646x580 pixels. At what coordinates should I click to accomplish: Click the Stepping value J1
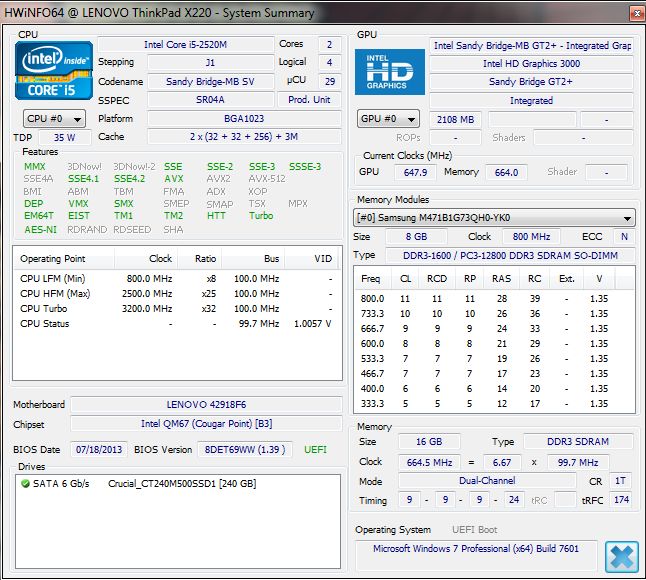coord(210,63)
